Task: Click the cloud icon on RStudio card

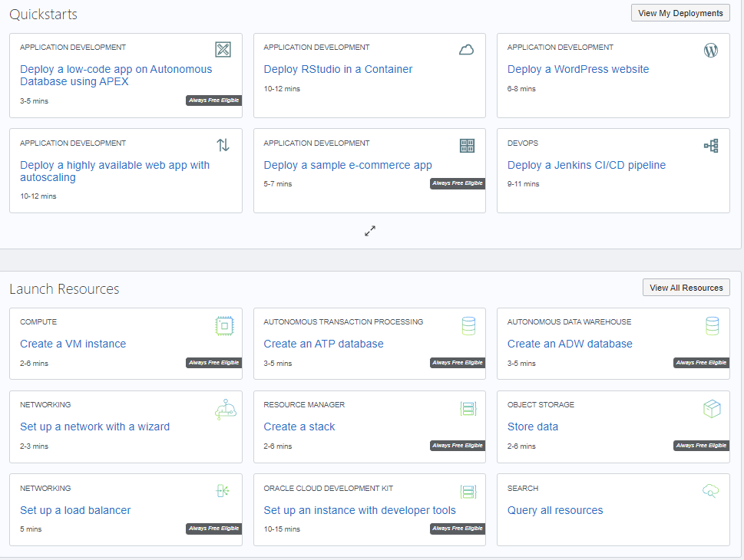Action: pos(466,50)
